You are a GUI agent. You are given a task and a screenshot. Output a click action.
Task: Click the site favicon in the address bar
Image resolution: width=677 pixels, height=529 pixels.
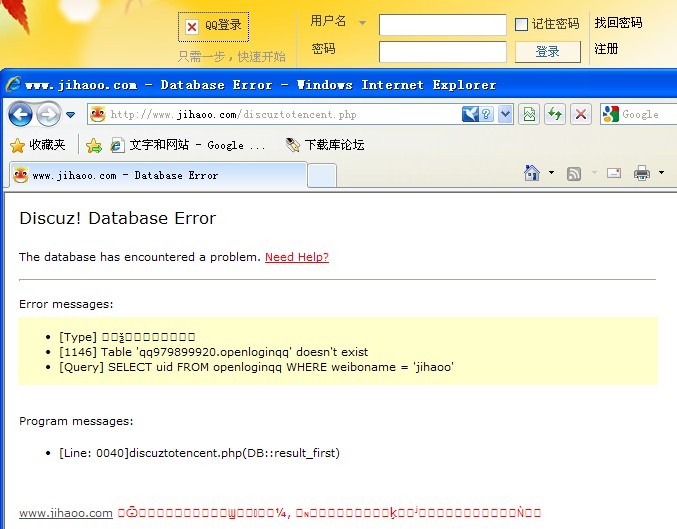tap(98, 114)
